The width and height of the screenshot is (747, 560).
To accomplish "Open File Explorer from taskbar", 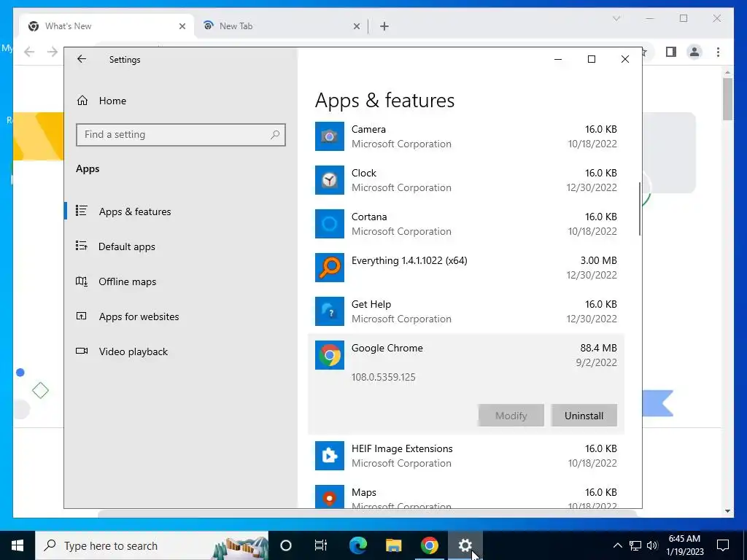I will (x=393, y=545).
